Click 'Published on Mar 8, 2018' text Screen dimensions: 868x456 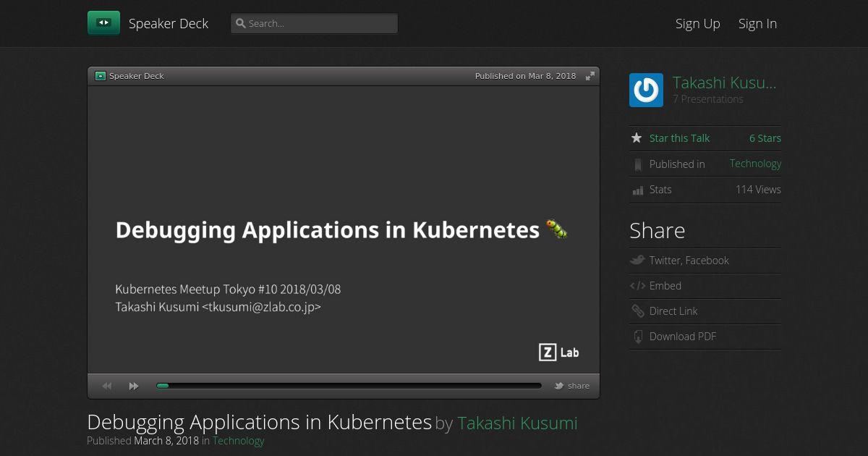pyautogui.click(x=525, y=76)
